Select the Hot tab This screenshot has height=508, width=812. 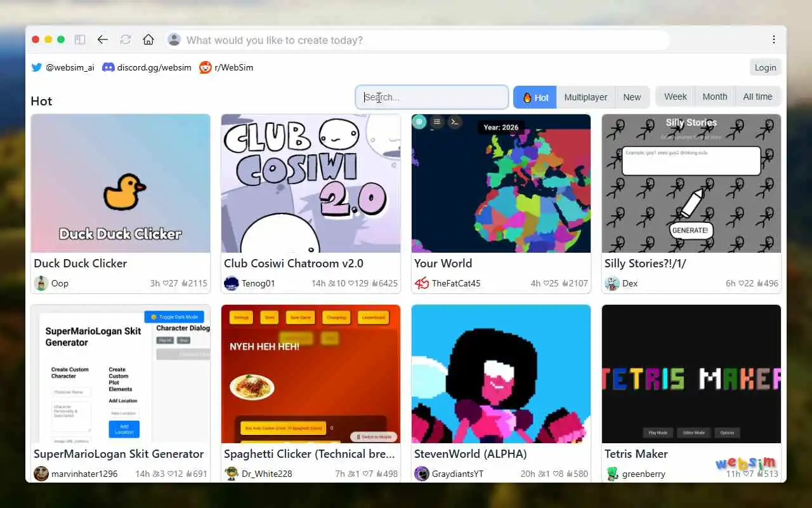[x=535, y=97]
